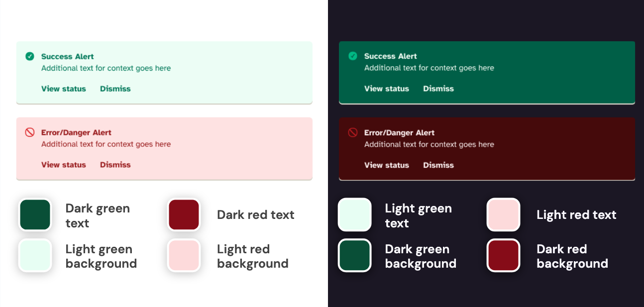
Task: Dismiss the light mode Error/Danger Alert
Action: coord(115,165)
